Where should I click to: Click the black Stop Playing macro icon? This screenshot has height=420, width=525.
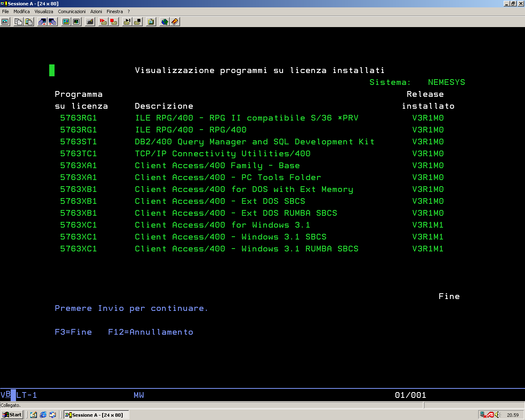tap(137, 22)
